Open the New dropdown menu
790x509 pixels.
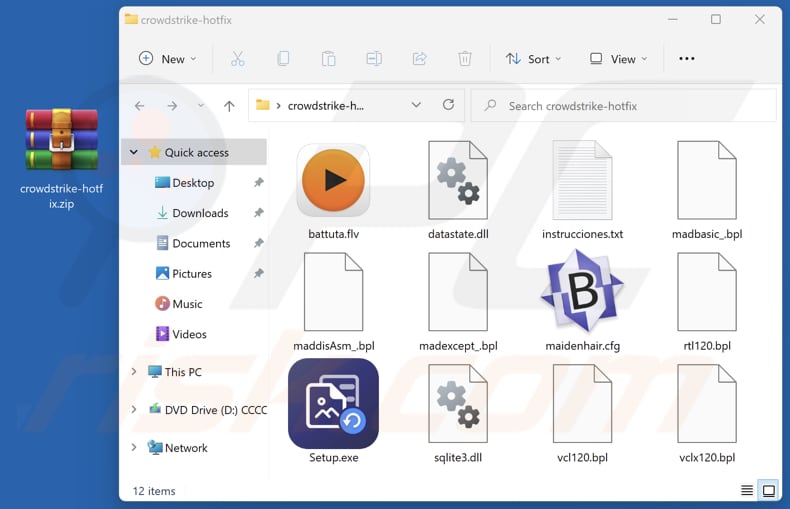click(x=168, y=59)
